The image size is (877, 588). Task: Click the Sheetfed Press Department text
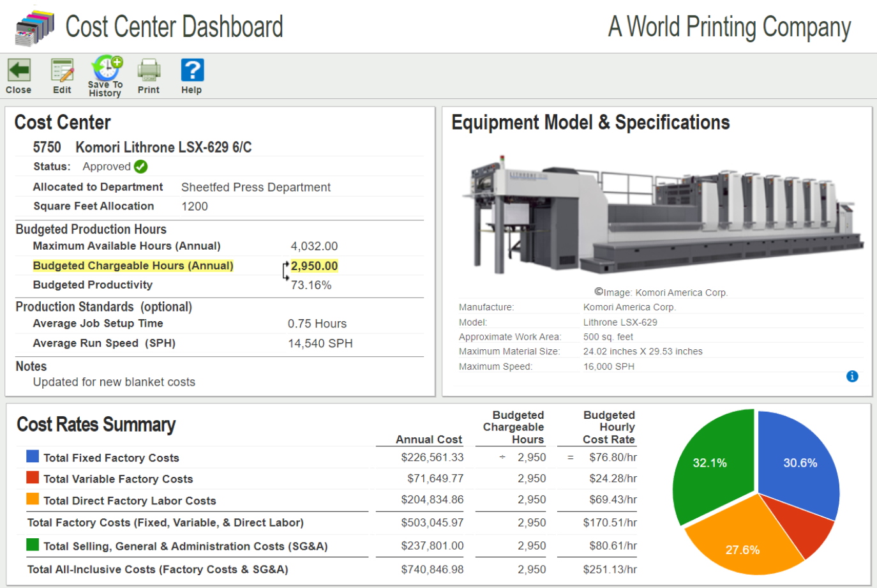click(256, 187)
